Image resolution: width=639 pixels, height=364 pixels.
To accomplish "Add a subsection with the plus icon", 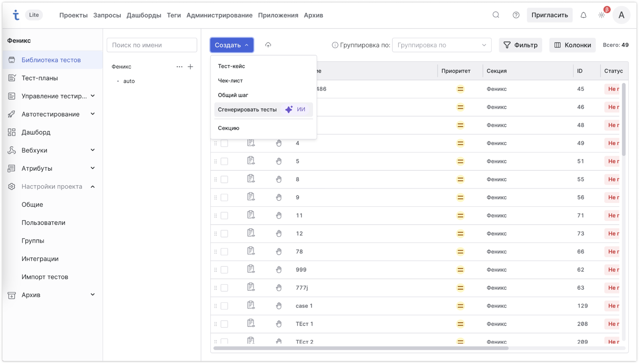I will 190,67.
